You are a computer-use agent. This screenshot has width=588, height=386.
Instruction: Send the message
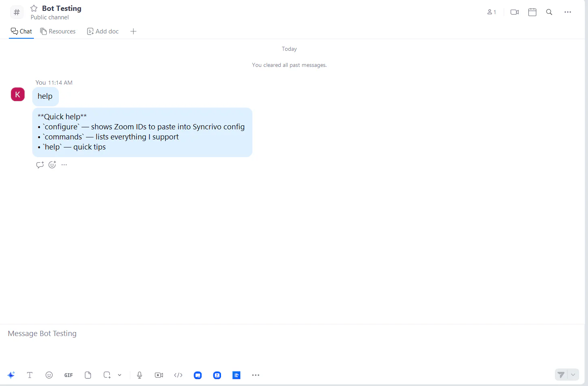coord(561,375)
